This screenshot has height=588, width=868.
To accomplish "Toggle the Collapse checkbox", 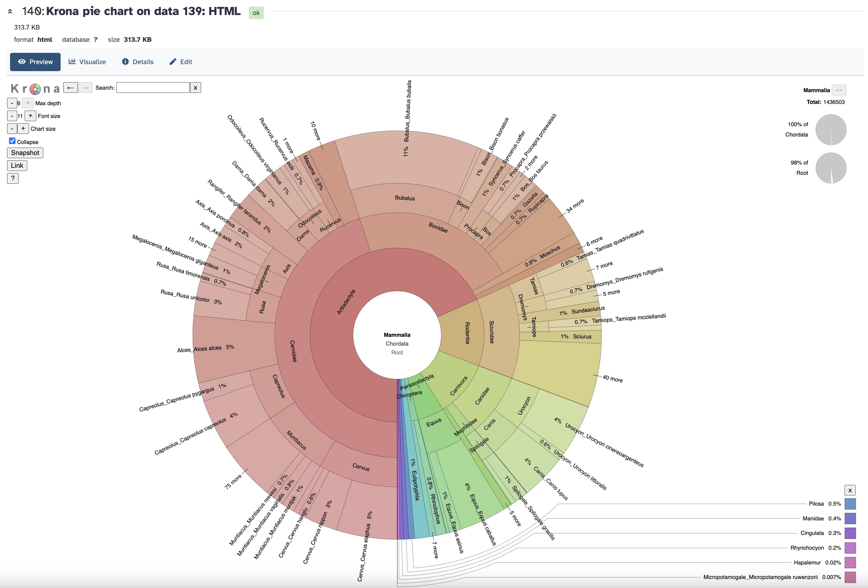I will point(12,141).
